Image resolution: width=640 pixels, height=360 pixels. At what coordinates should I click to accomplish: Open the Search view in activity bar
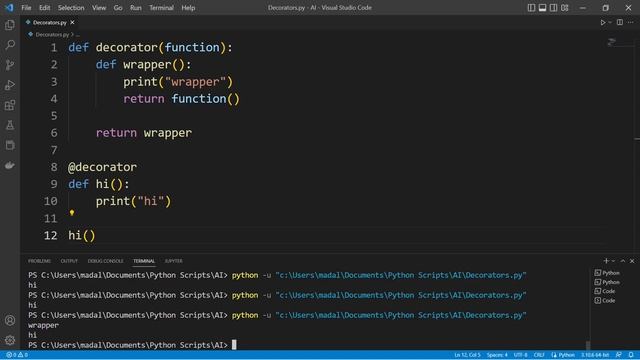click(x=10, y=44)
